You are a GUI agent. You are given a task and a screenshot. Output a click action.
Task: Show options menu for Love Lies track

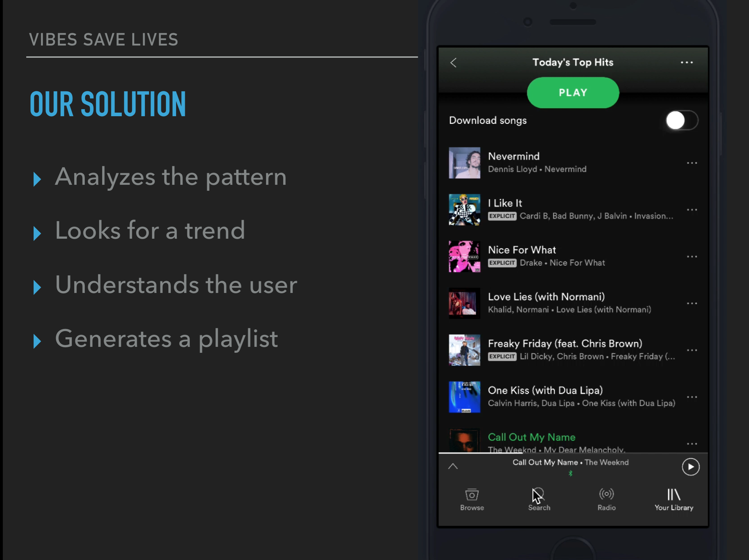(x=692, y=303)
